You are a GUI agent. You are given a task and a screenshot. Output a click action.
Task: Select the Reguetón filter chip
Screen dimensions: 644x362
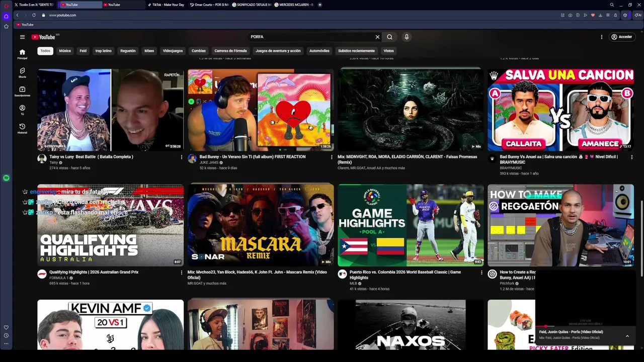click(x=128, y=51)
